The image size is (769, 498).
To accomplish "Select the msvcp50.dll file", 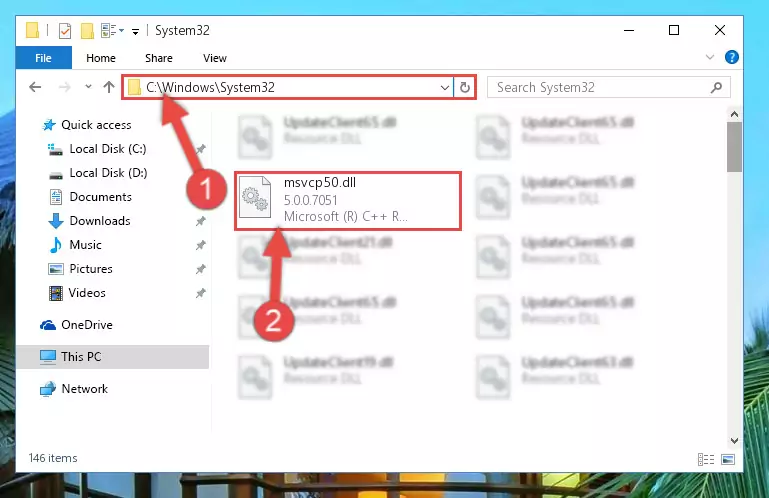I will [x=348, y=200].
